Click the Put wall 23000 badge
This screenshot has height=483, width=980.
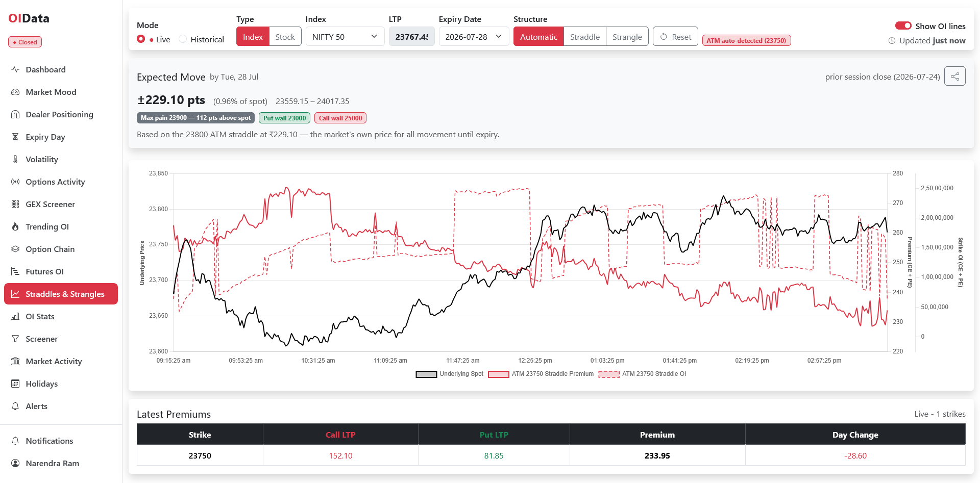[x=284, y=118]
